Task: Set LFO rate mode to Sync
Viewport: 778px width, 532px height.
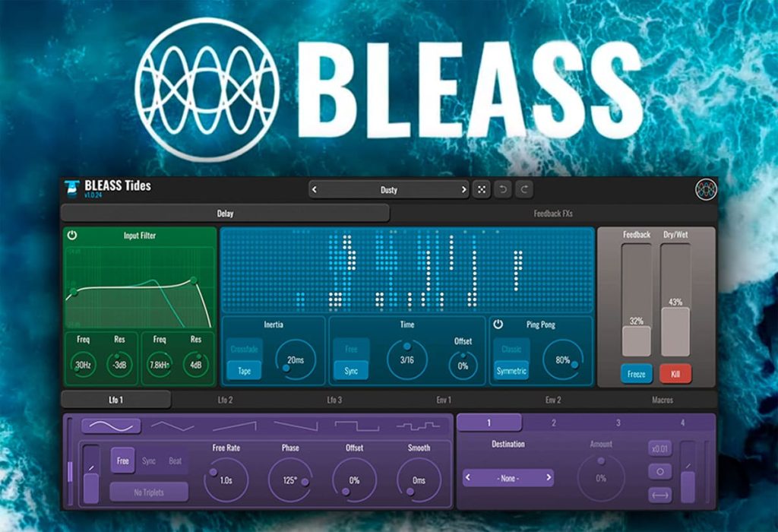Action: tap(149, 461)
